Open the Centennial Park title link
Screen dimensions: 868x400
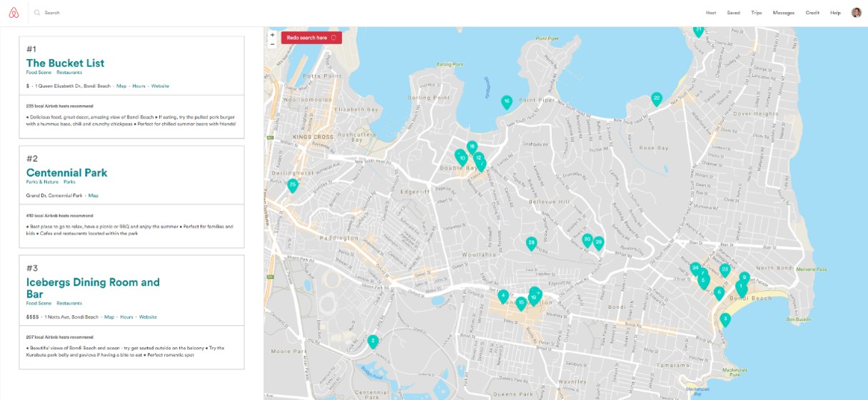tap(67, 173)
